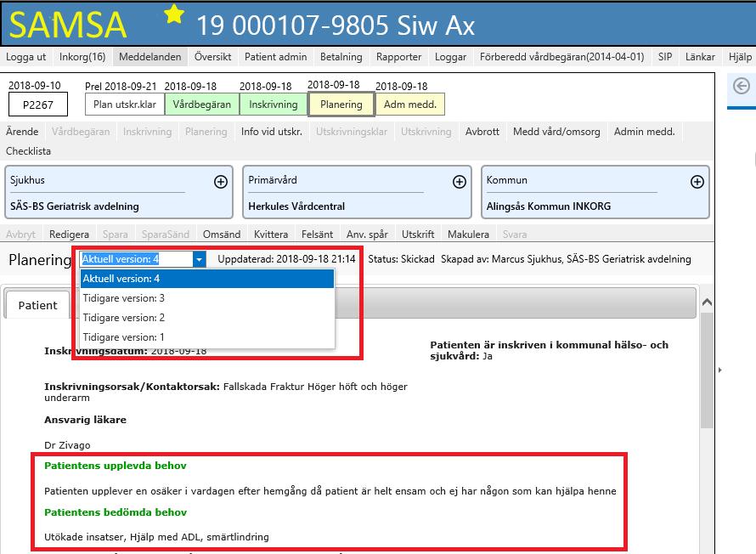Expand the Primärvård card plus icon
The width and height of the screenshot is (756, 554).
click(x=460, y=182)
